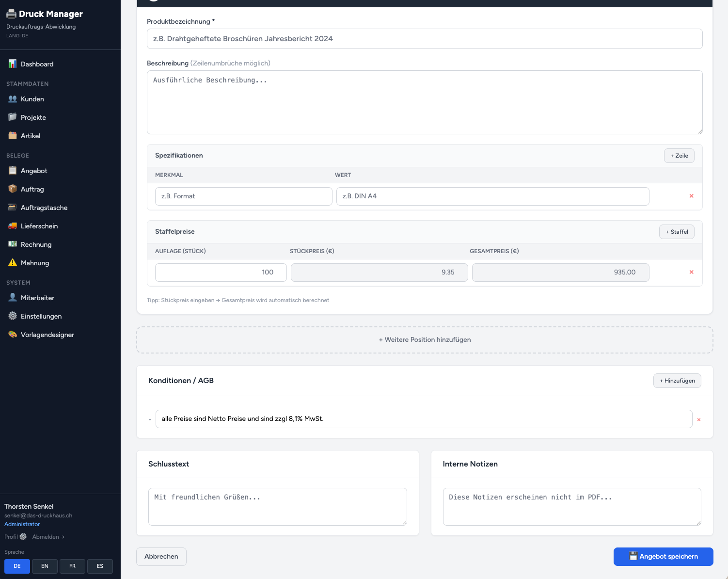Image resolution: width=728 pixels, height=579 pixels.
Task: Save the offer with Angebot speichern
Action: tap(664, 556)
